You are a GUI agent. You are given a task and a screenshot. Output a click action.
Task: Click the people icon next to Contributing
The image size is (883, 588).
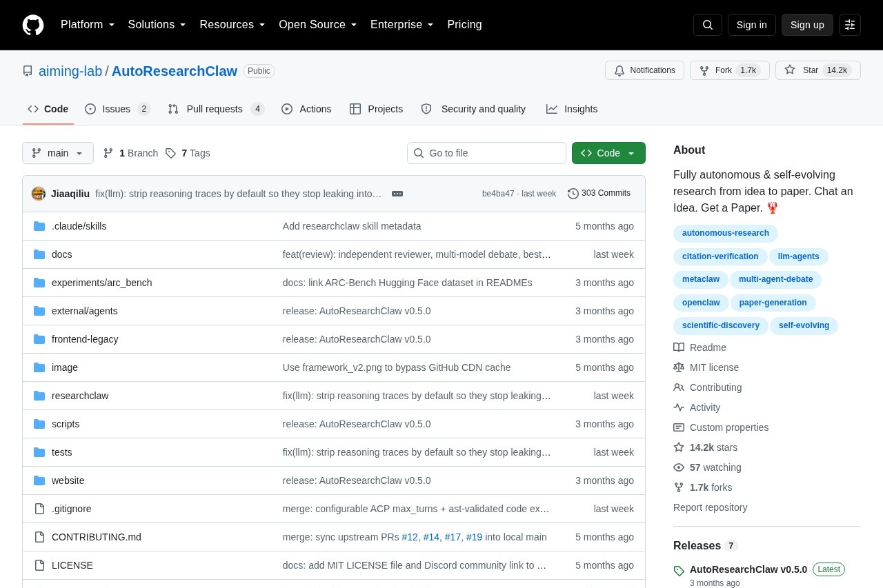pyautogui.click(x=679, y=387)
